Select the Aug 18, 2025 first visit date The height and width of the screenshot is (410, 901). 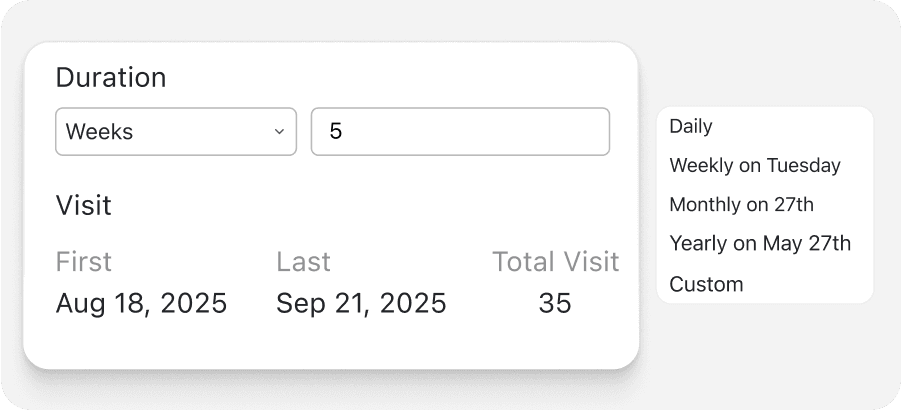tap(141, 303)
